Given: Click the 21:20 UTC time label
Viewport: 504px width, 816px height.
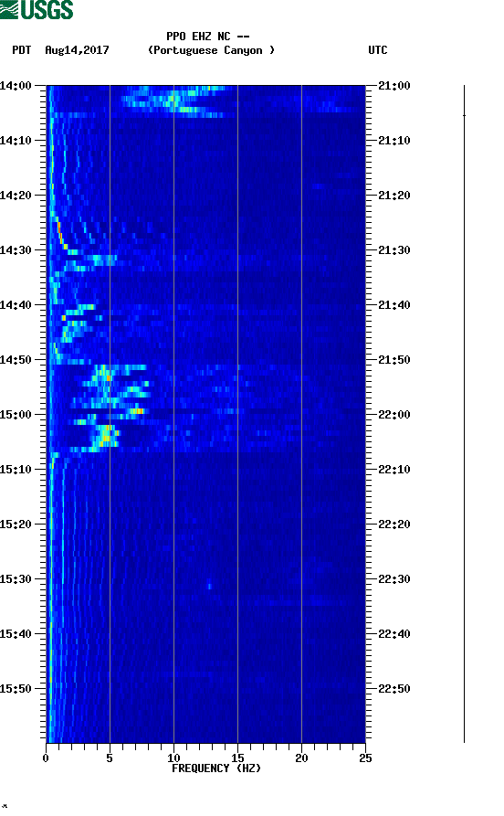Looking at the screenshot, I should (x=394, y=196).
